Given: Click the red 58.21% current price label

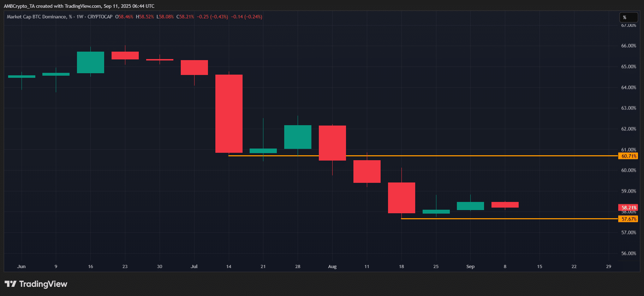Looking at the screenshot, I should click(x=628, y=208).
